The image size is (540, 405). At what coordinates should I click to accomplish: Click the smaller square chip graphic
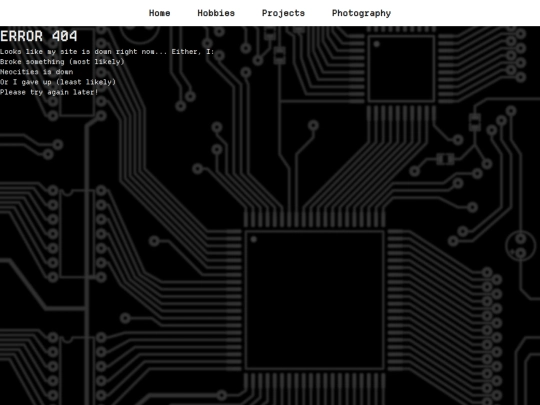pos(401,69)
